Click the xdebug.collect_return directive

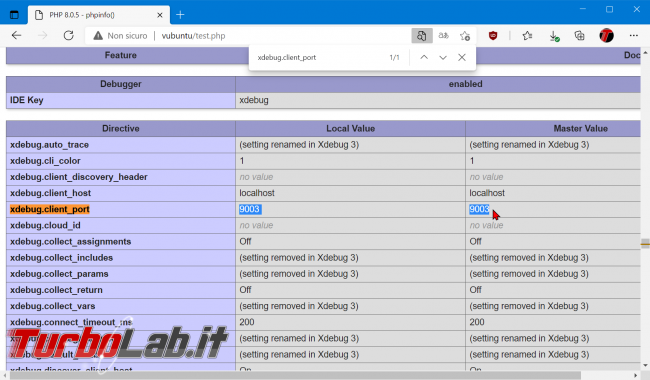coord(56,290)
